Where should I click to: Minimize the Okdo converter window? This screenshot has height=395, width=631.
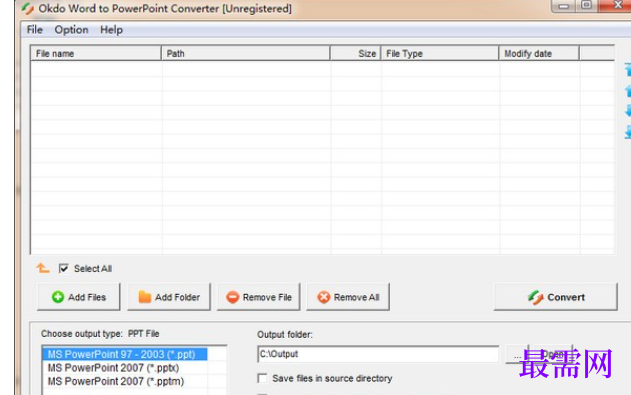click(x=563, y=6)
